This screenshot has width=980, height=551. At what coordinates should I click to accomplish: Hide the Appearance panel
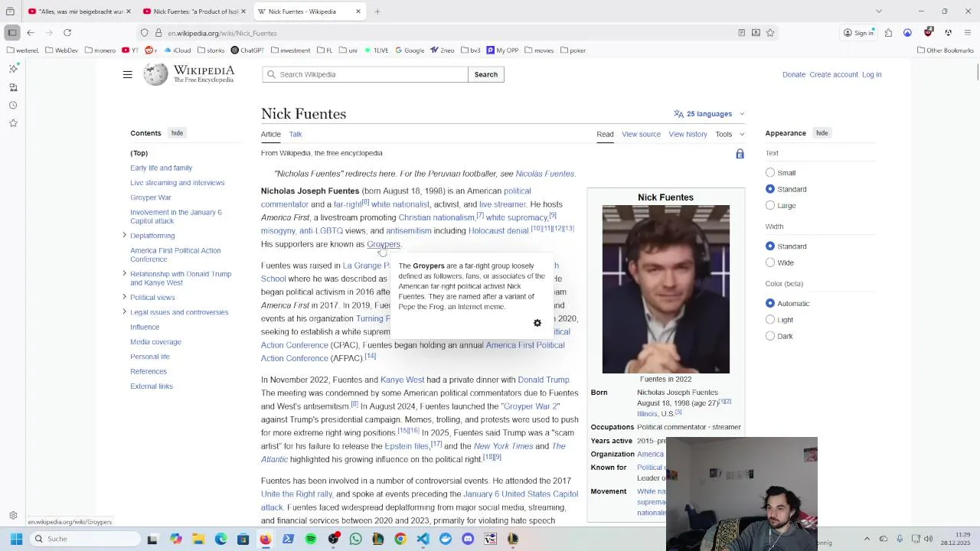tap(822, 133)
